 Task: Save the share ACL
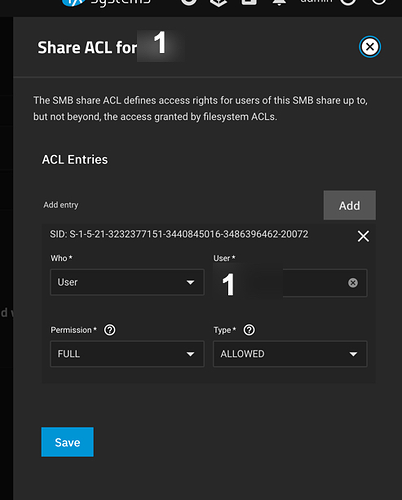(67, 442)
